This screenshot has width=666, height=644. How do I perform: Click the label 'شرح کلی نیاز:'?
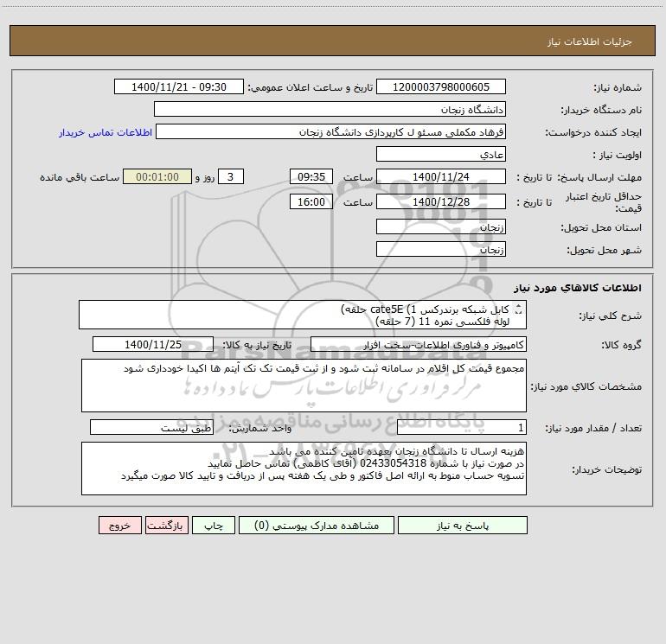[x=611, y=316]
